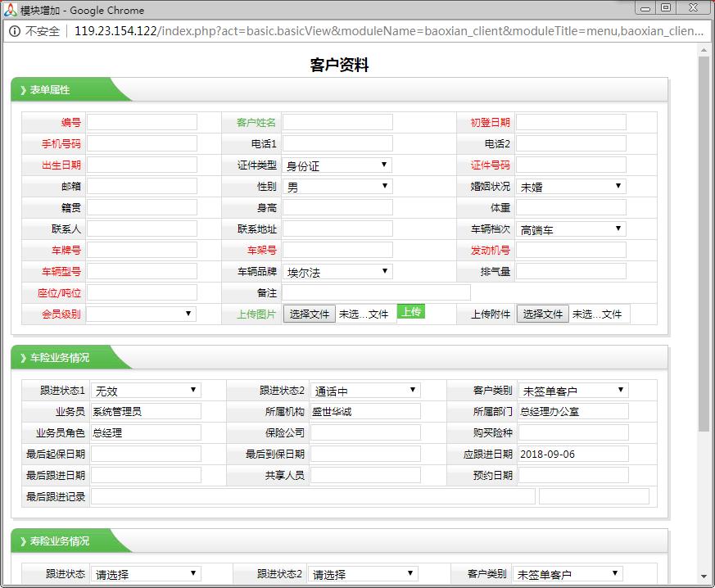Open the 证件类型 ID type dropdown
Screen dimensions: 715x588
(338, 164)
